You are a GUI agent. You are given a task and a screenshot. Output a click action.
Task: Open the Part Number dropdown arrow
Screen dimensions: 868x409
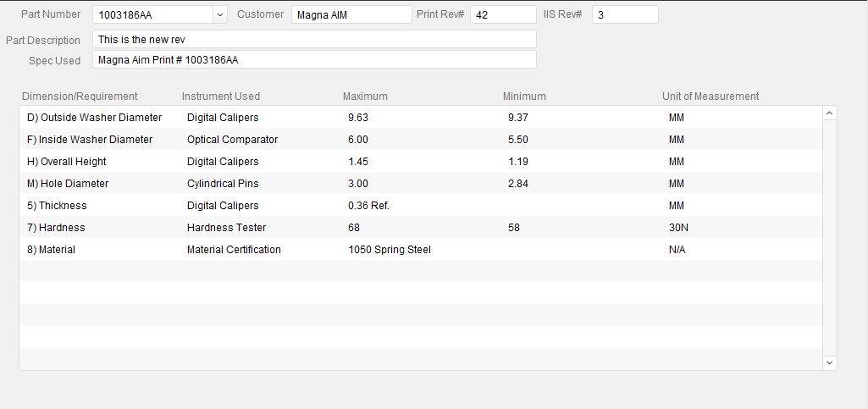220,14
